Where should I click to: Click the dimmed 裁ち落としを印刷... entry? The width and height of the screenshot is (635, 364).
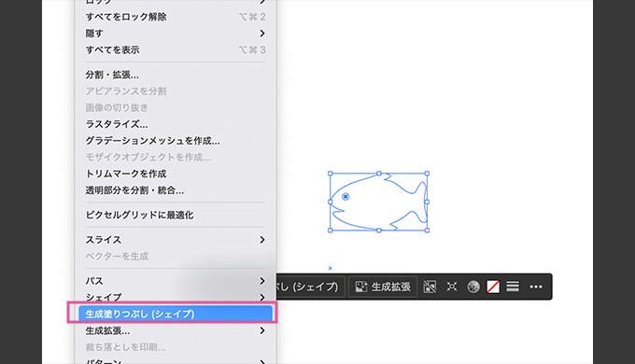point(176,347)
